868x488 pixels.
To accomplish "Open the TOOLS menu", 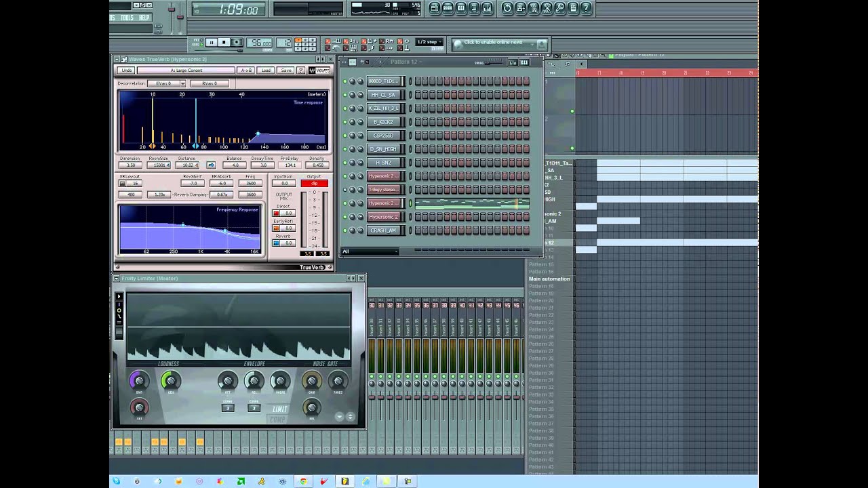I will pos(127,18).
